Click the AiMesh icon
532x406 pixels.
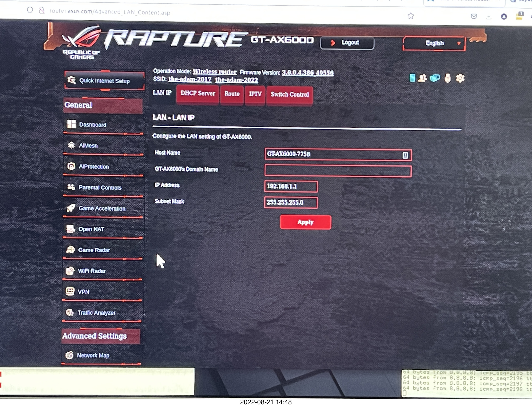point(71,145)
